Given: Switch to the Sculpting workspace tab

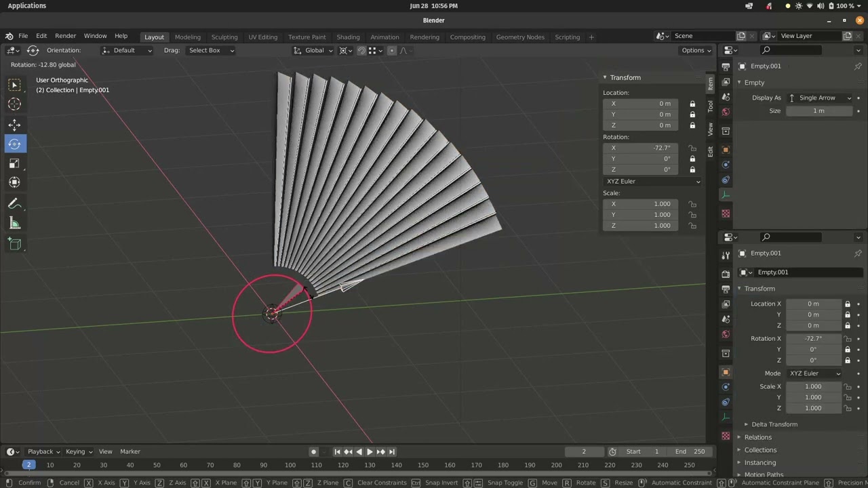Looking at the screenshot, I should [x=224, y=37].
